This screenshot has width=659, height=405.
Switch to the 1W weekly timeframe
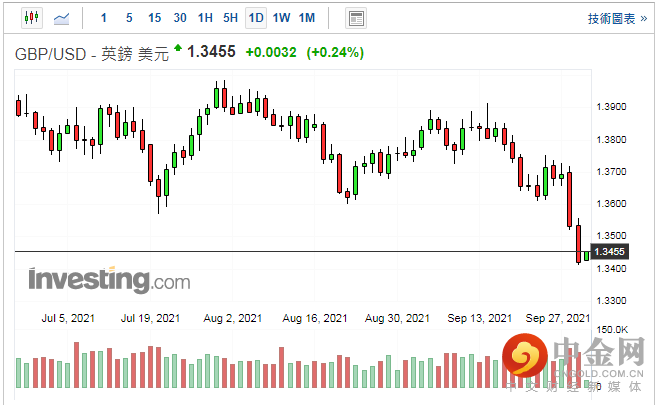coord(281,18)
